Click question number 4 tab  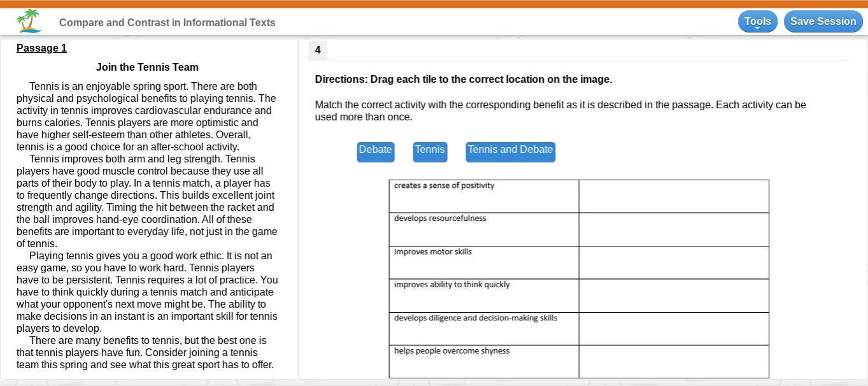(318, 50)
